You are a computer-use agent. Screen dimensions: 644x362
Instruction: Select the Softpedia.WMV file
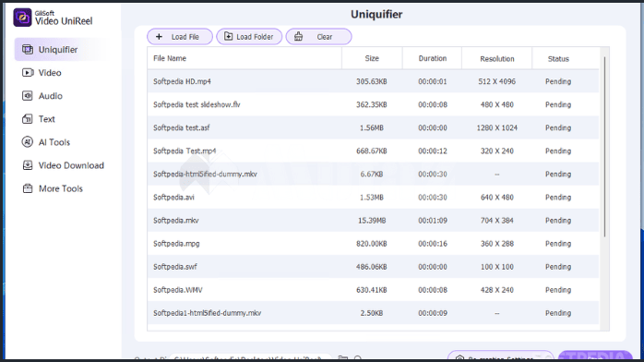(x=373, y=290)
